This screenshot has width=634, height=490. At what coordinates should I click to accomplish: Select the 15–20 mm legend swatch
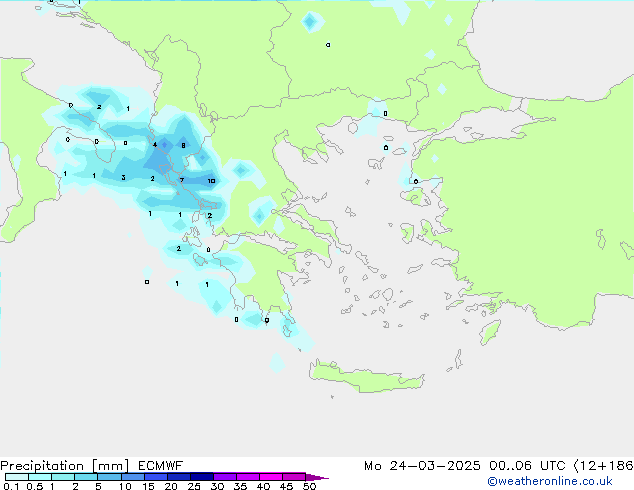pyautogui.click(x=155, y=477)
